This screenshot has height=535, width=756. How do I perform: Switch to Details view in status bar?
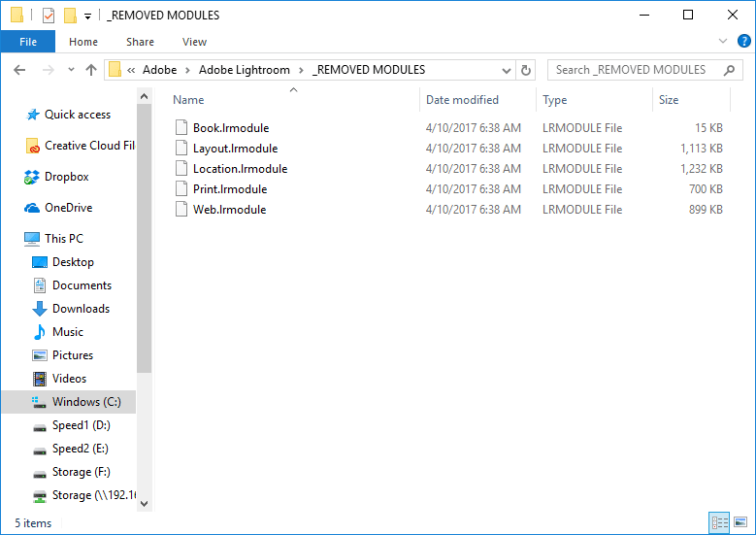[x=719, y=522]
